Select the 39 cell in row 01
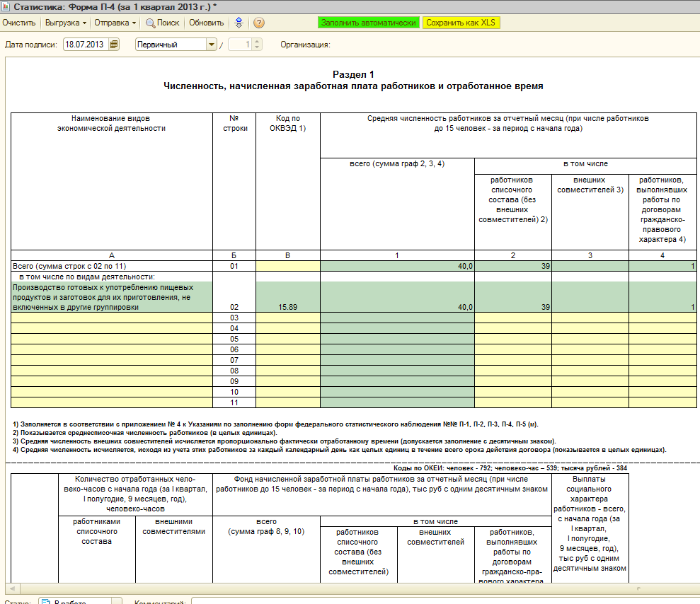 pyautogui.click(x=513, y=267)
